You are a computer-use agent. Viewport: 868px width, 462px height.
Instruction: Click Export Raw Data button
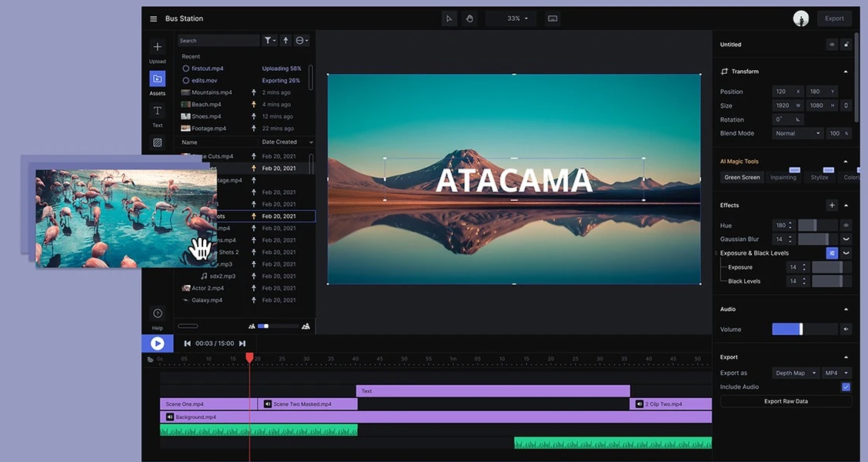(x=786, y=401)
